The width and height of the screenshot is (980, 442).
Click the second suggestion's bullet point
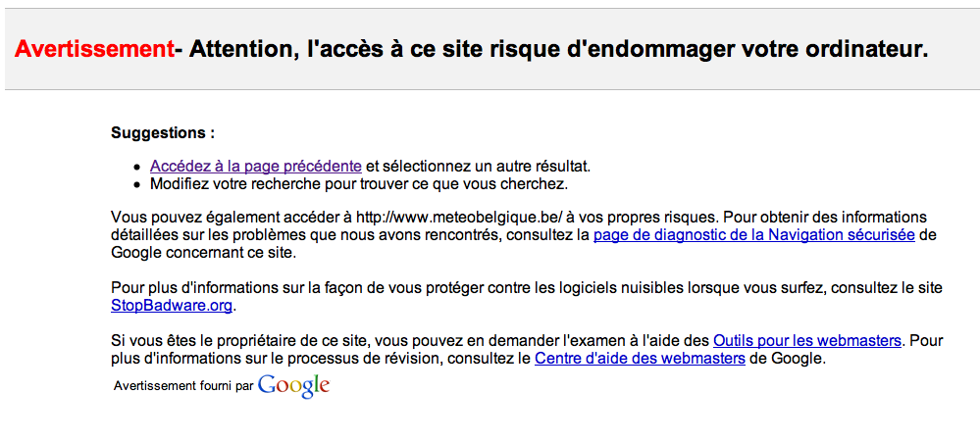138,184
